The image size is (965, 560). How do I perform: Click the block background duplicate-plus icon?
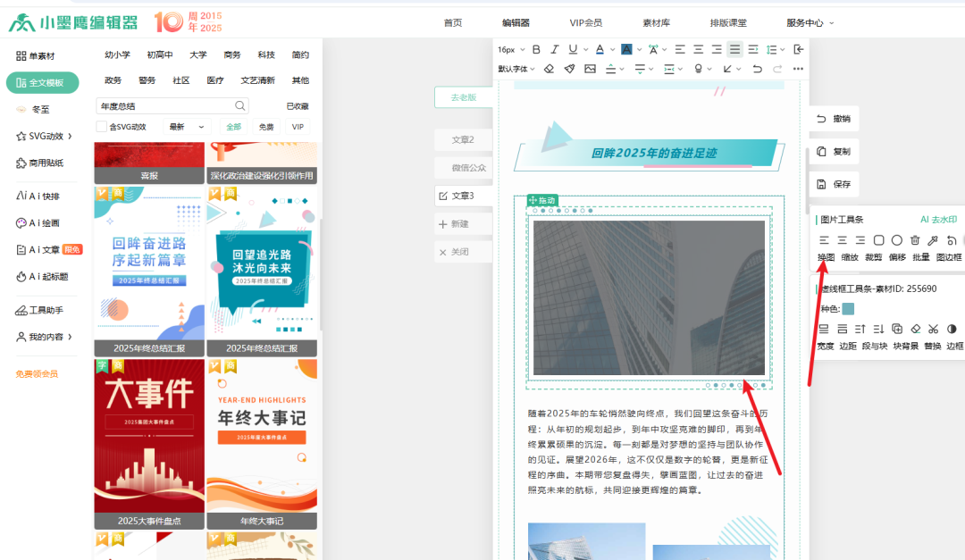[897, 330]
